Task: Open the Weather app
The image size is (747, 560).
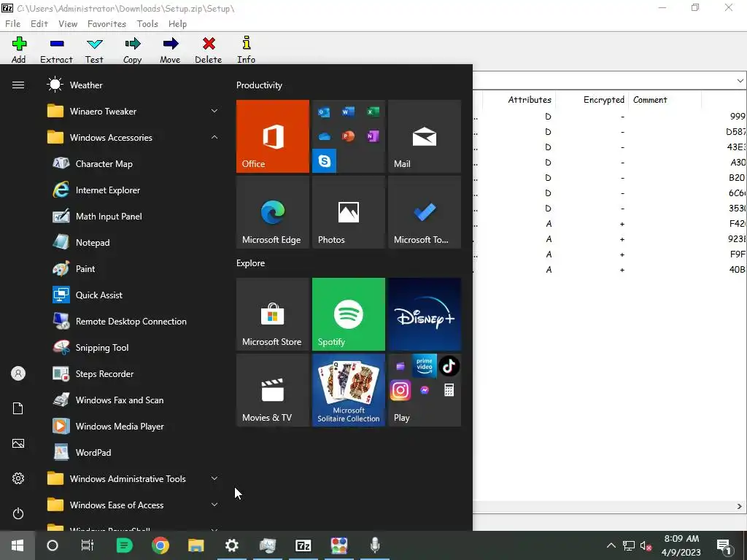Action: click(133, 85)
